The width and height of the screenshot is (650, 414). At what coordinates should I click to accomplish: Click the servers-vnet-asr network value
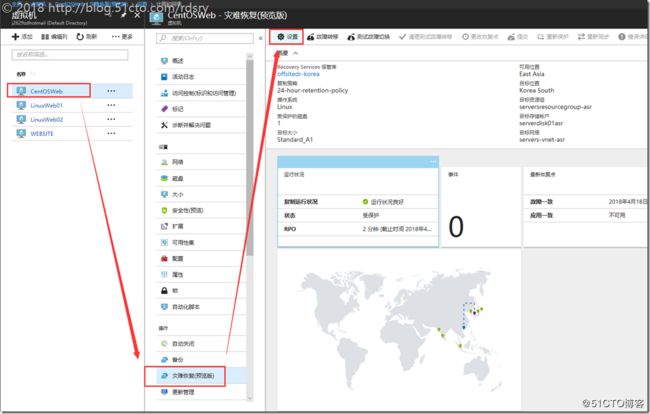tap(542, 140)
